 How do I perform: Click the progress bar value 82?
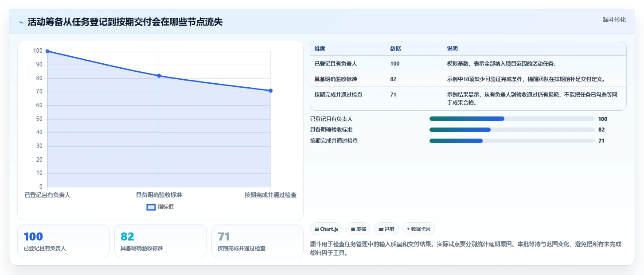point(601,130)
